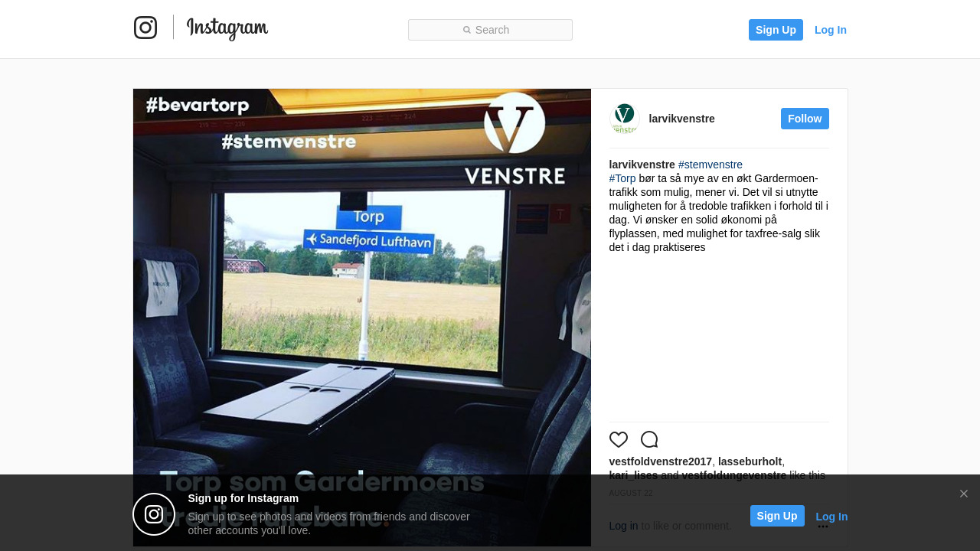Click the Instagram camera logo icon in header
This screenshot has width=980, height=551.
pyautogui.click(x=145, y=28)
